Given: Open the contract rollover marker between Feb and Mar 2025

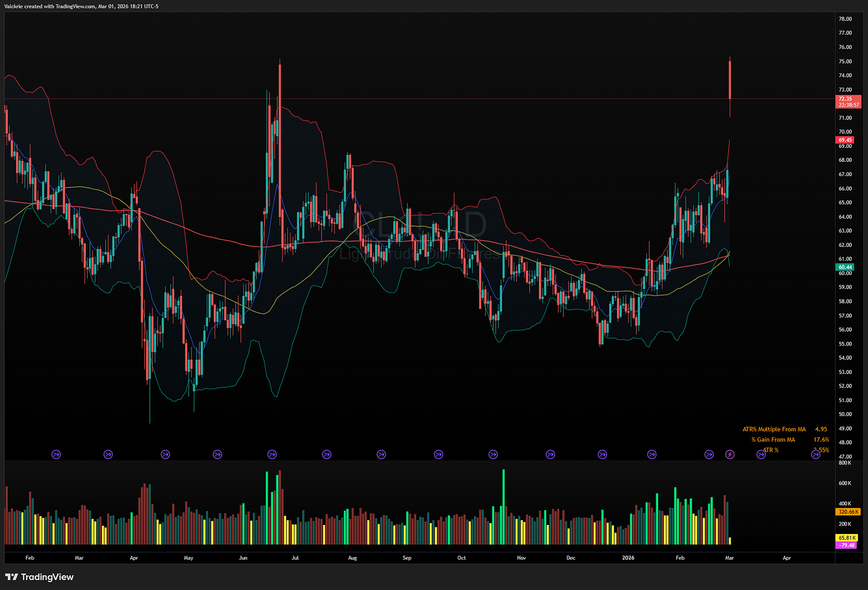Looking at the screenshot, I should click(x=57, y=455).
